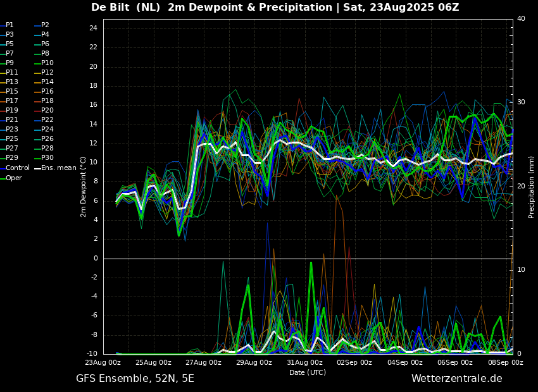Select the P18 legend label
The height and width of the screenshot is (392, 538).
[44, 101]
